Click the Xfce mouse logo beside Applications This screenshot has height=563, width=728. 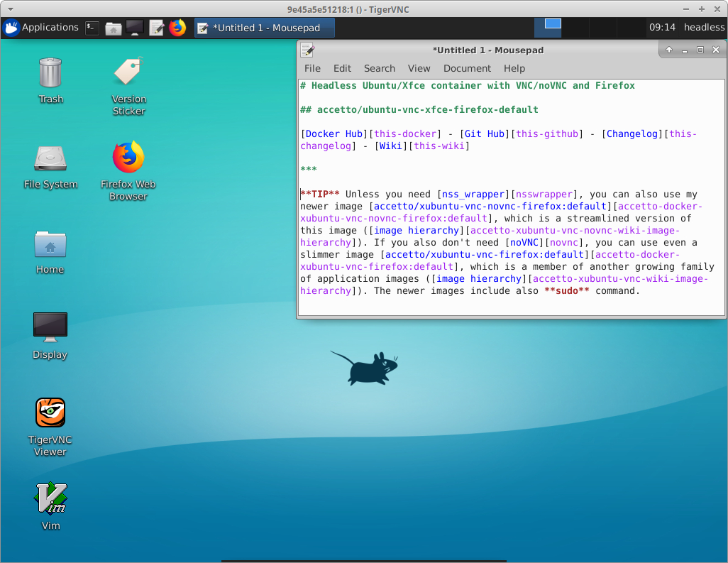11,28
